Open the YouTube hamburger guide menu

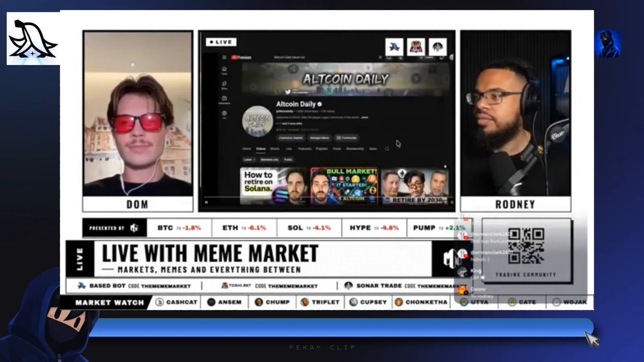(x=224, y=57)
